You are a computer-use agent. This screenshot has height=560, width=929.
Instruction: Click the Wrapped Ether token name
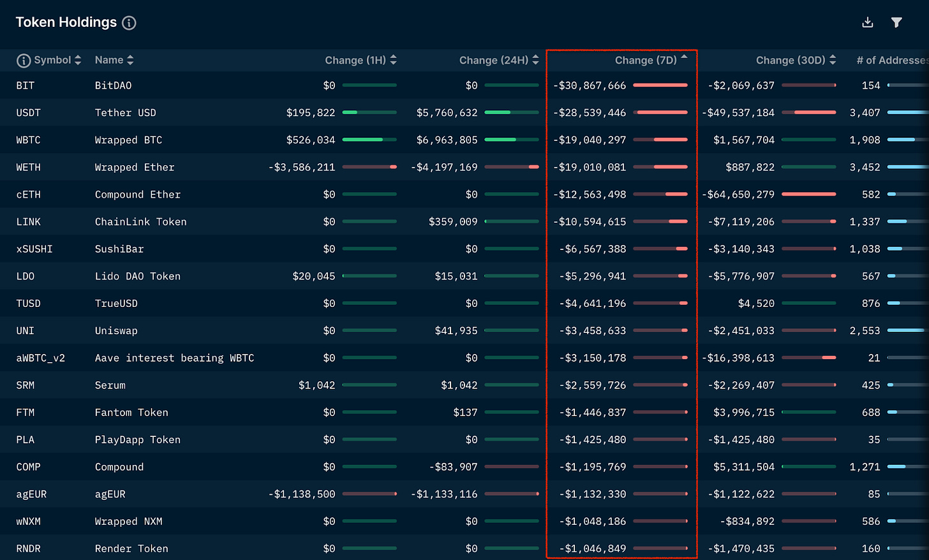135,167
